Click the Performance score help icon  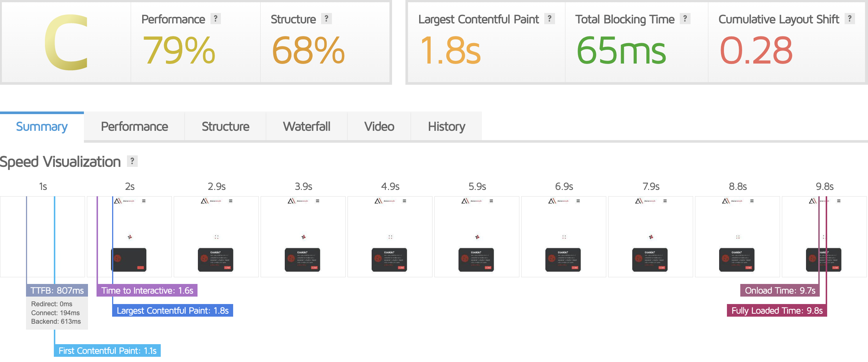215,19
